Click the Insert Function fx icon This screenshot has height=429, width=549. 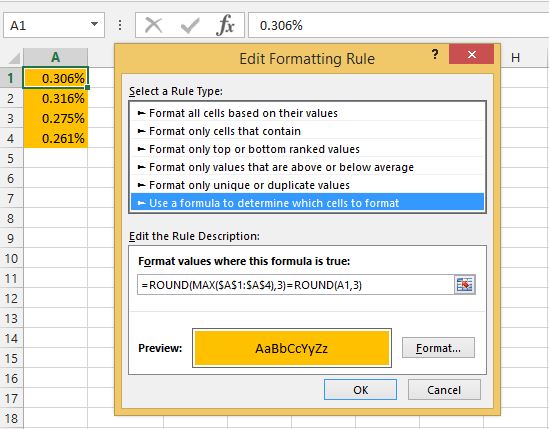coord(225,25)
